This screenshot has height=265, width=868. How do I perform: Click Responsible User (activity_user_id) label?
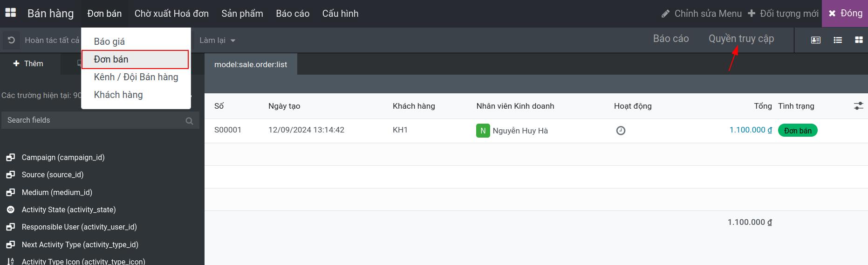click(79, 227)
